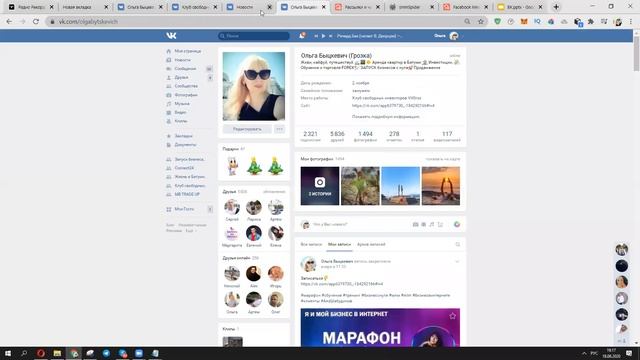Open Клипы in left sidebar
Image resolution: width=640 pixels, height=360 pixels.
pos(181,121)
